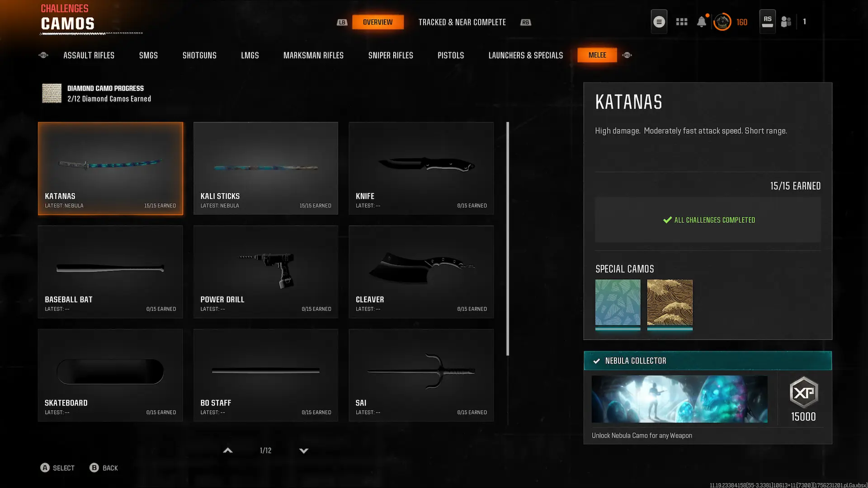Select the Sniper Rifles category tab

tap(391, 55)
